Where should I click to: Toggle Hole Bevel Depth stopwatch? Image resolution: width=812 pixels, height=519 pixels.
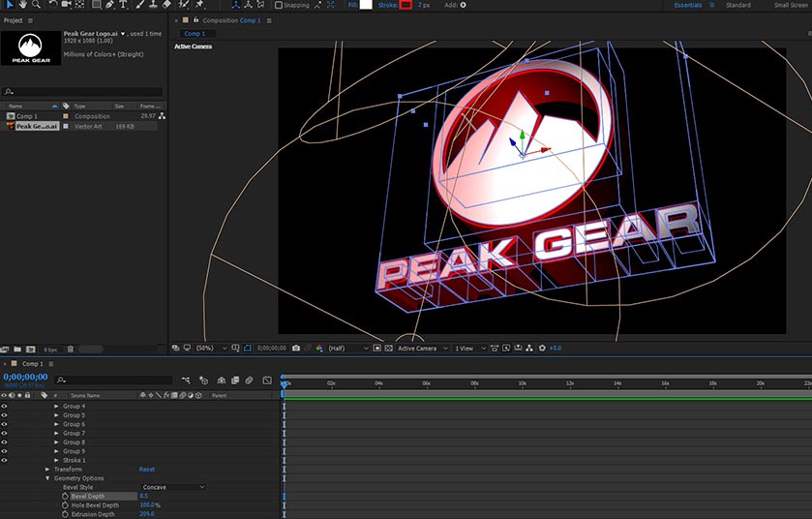click(x=65, y=505)
